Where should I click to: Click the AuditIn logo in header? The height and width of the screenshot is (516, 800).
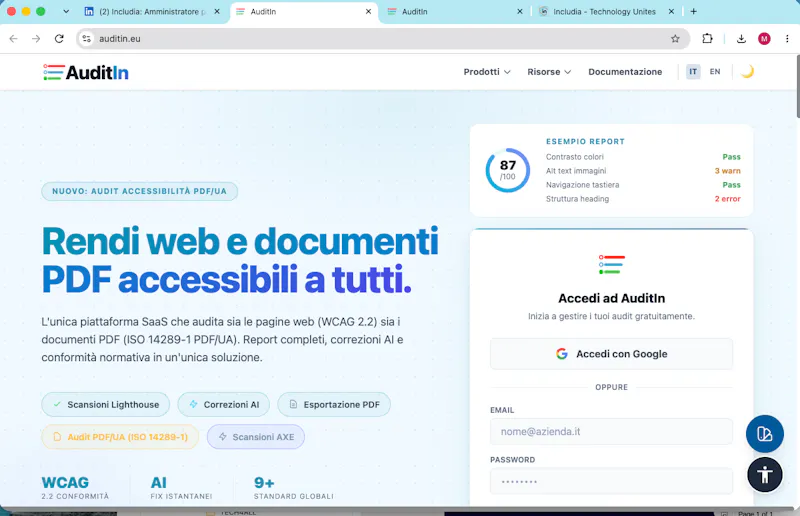pyautogui.click(x=86, y=72)
